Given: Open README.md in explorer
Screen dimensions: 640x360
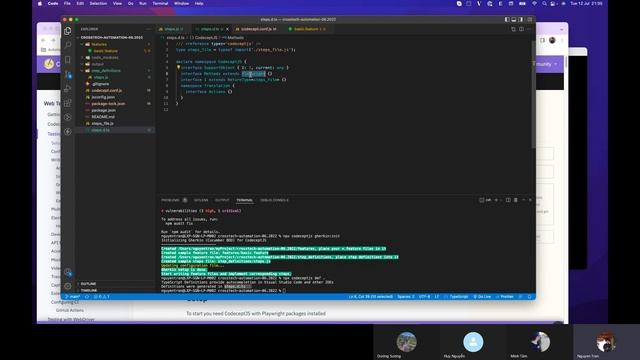Looking at the screenshot, I should pyautogui.click(x=102, y=117).
